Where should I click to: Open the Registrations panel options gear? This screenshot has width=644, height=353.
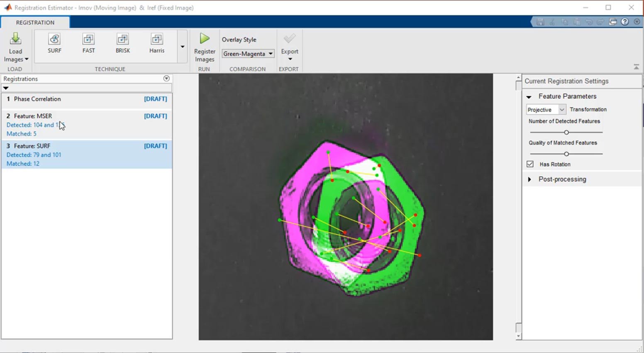coord(166,78)
